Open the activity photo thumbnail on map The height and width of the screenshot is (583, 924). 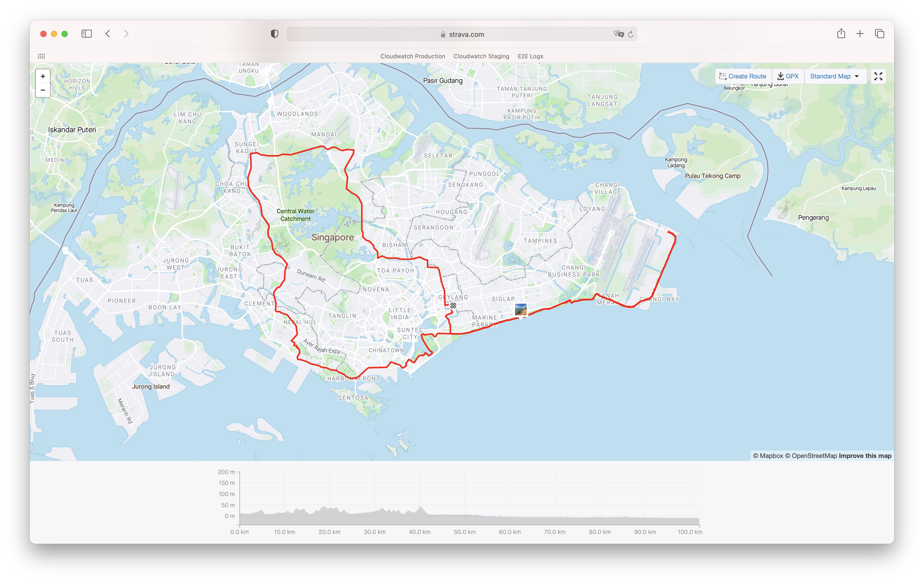520,309
